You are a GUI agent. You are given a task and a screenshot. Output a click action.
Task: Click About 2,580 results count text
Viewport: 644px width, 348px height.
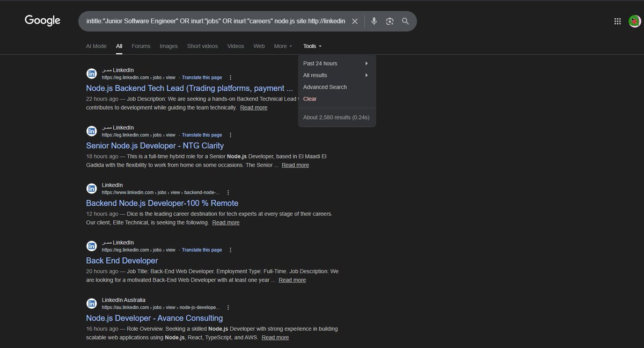click(336, 117)
